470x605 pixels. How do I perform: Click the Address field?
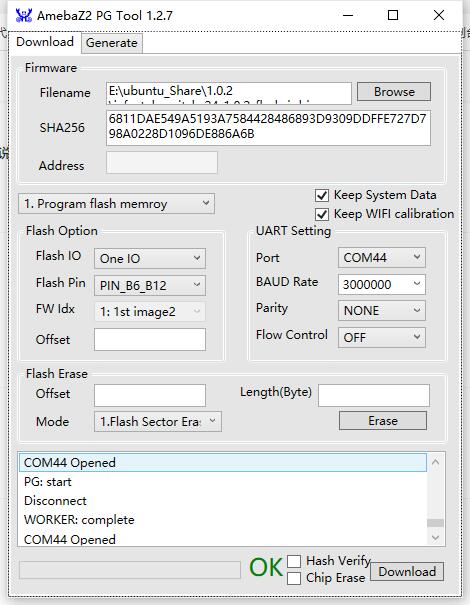[162, 162]
